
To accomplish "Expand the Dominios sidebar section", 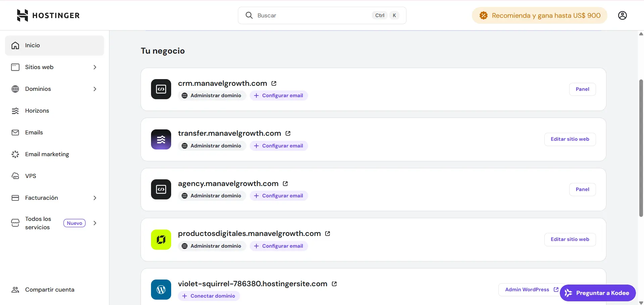I will [95, 89].
